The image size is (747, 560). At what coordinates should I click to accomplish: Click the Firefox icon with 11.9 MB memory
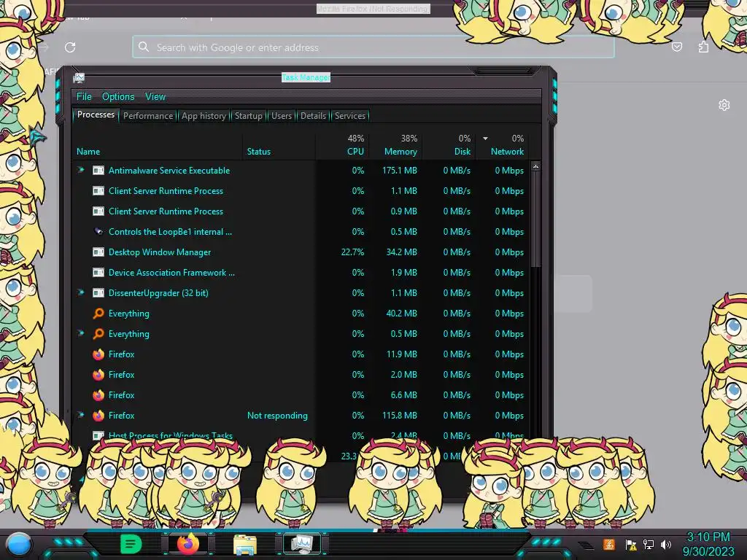point(98,354)
